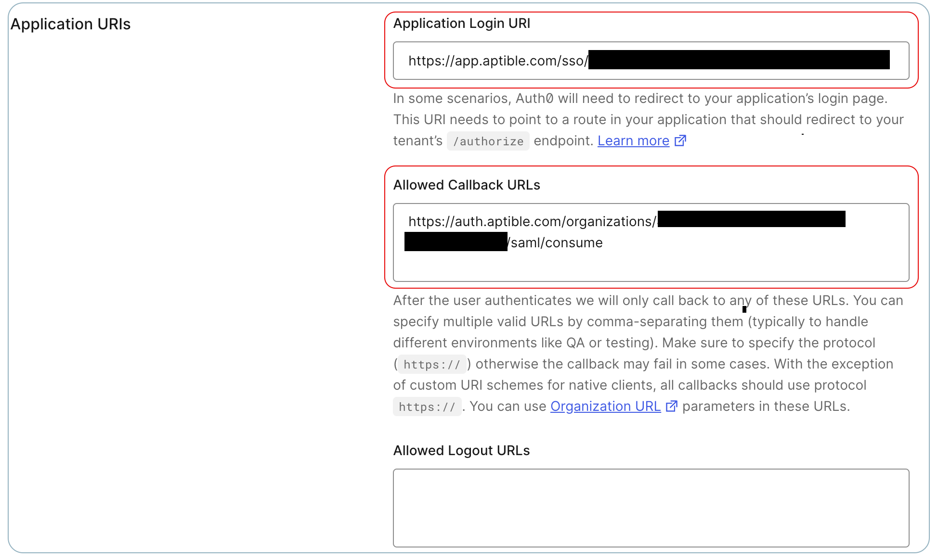Viewport: 938px width, 560px height.
Task: Open the Learn more link
Action: (x=633, y=140)
